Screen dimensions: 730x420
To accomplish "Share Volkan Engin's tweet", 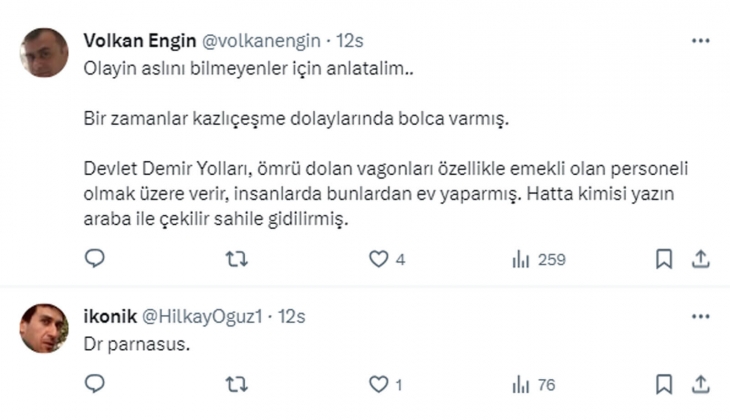I will click(701, 260).
